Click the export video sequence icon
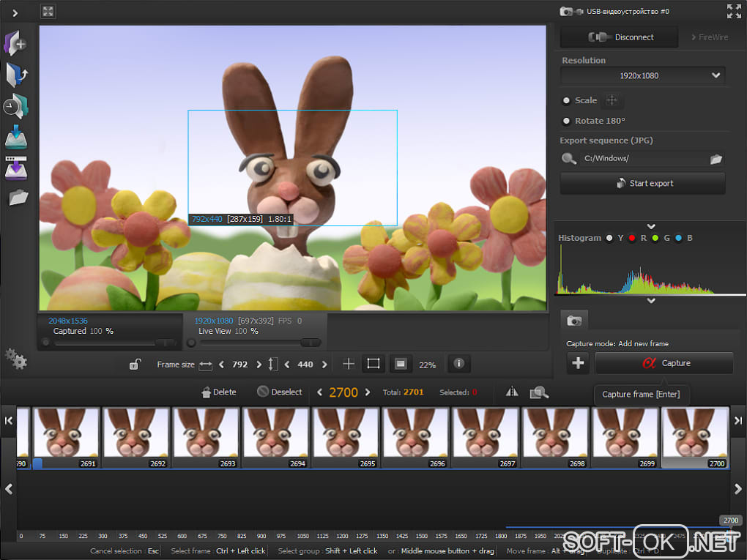The width and height of the screenshot is (747, 560). coord(15,168)
